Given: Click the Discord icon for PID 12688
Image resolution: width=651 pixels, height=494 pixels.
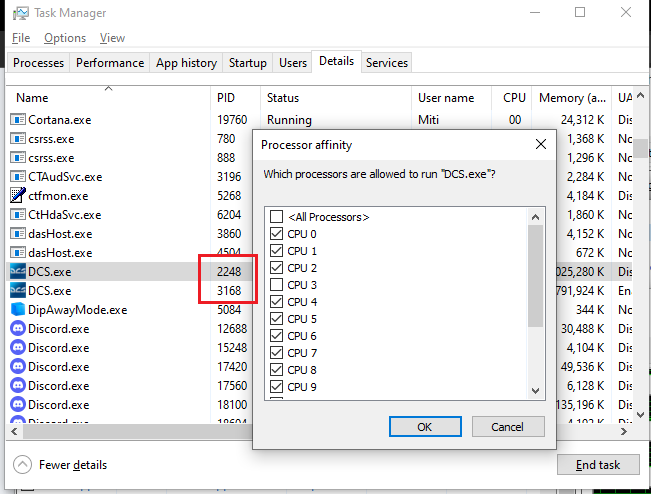Looking at the screenshot, I should (18, 329).
